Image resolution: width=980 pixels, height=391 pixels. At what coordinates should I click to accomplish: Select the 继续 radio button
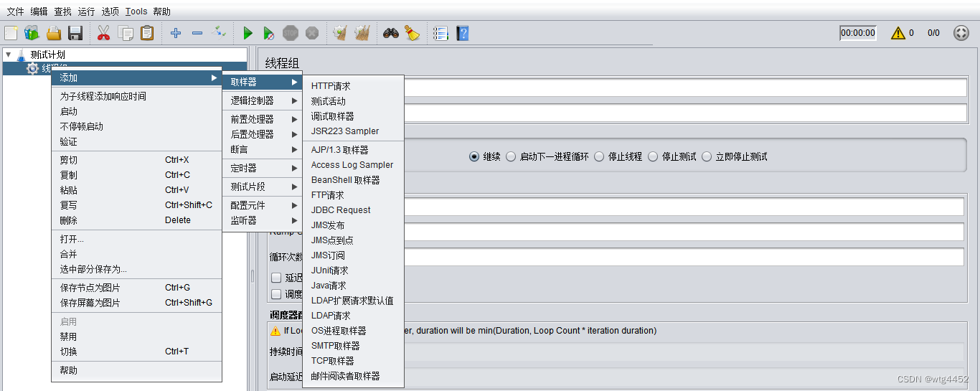click(x=474, y=156)
